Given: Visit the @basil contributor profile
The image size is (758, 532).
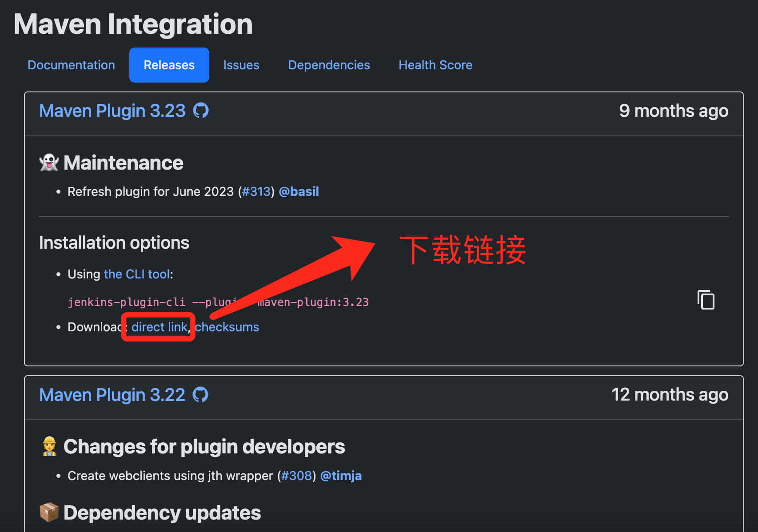Looking at the screenshot, I should (299, 192).
